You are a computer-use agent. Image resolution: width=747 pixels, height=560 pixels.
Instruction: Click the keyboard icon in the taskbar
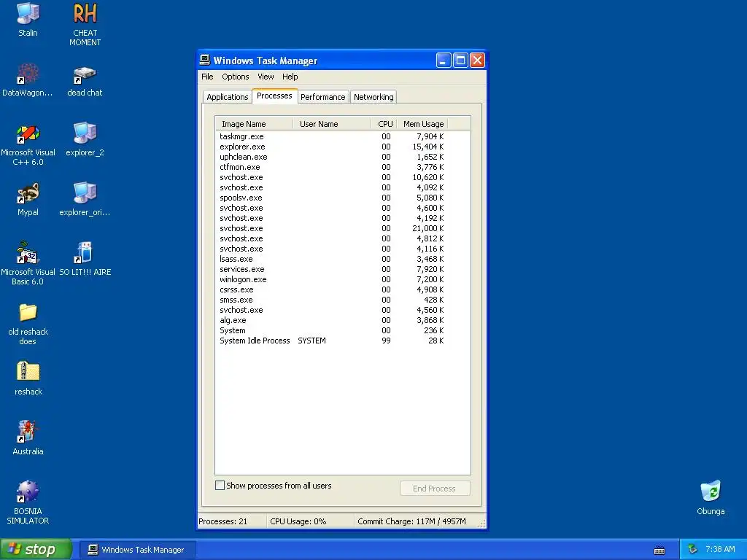click(x=659, y=550)
